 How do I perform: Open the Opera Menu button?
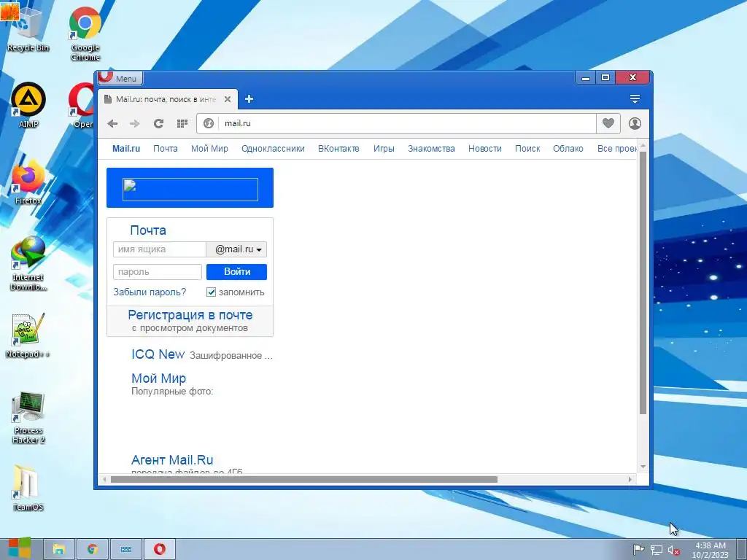tap(120, 78)
